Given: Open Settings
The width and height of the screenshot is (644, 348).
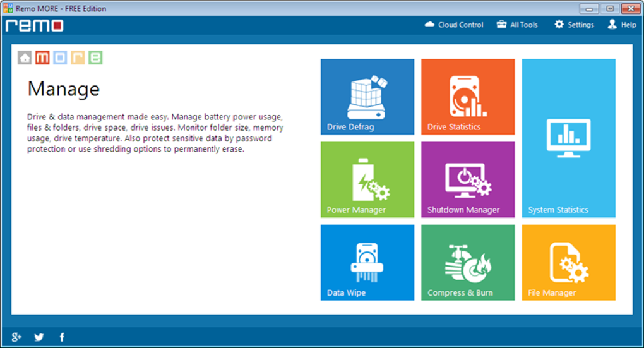Looking at the screenshot, I should click(574, 25).
